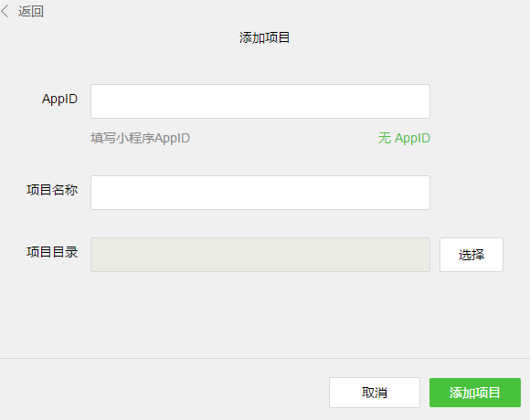
Task: Confirm with the green 添加项目 button
Action: [x=475, y=393]
